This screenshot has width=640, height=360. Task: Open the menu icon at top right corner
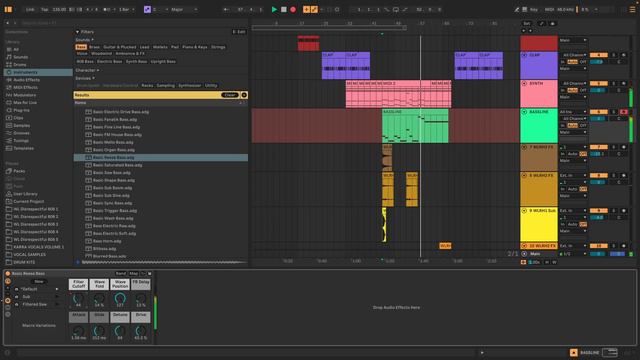coord(632,9)
